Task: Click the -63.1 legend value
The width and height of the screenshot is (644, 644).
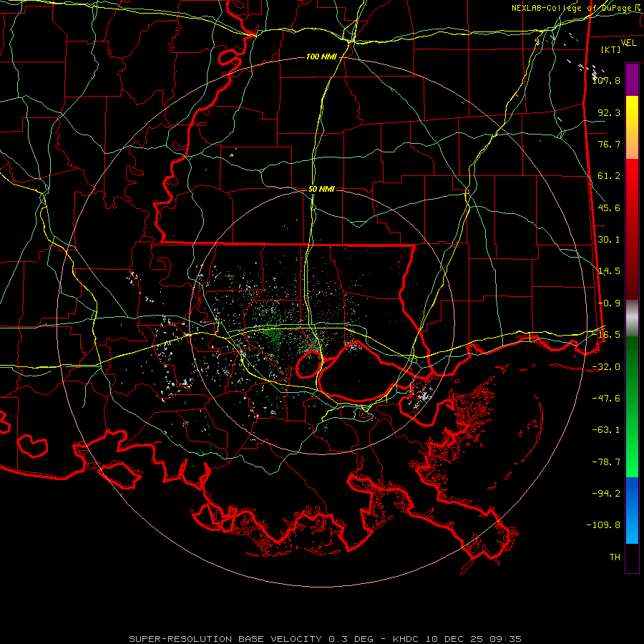Action: tap(606, 430)
